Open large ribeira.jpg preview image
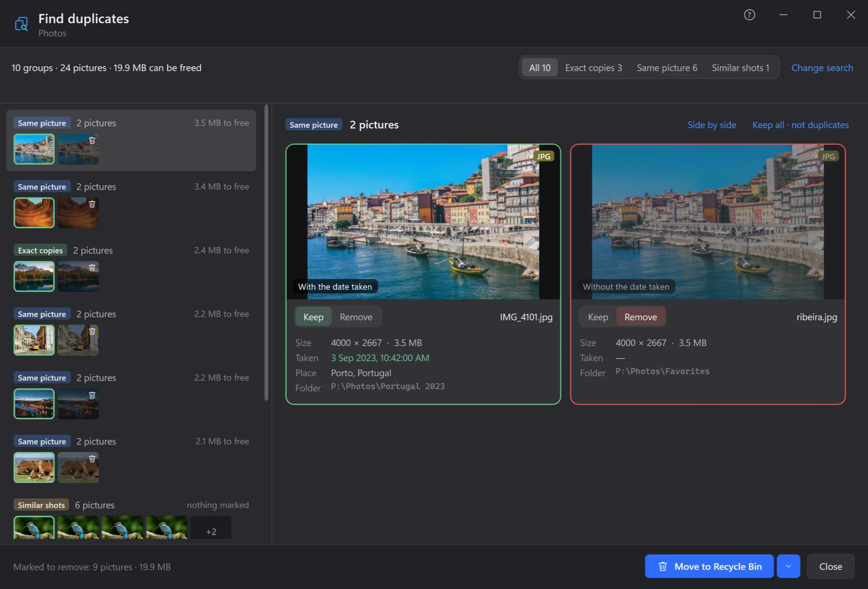Screen dimensions: 868x589 (x=708, y=222)
